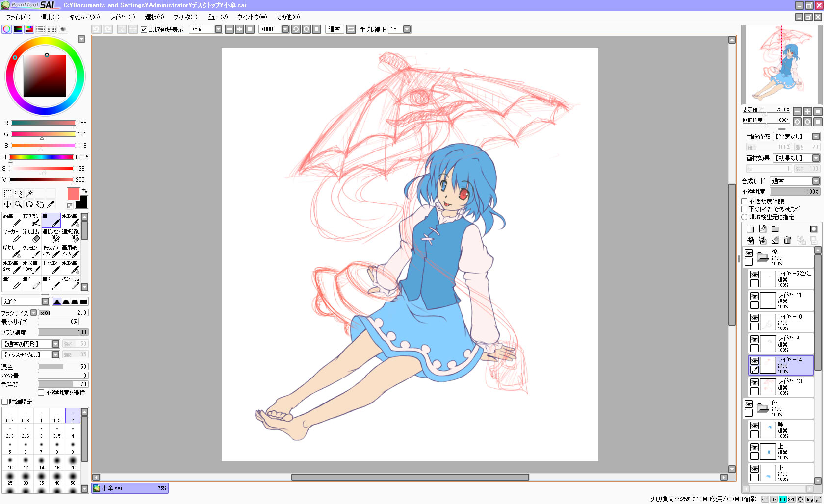
Task: Show the HSV sliders panel
Action: pos(29,29)
